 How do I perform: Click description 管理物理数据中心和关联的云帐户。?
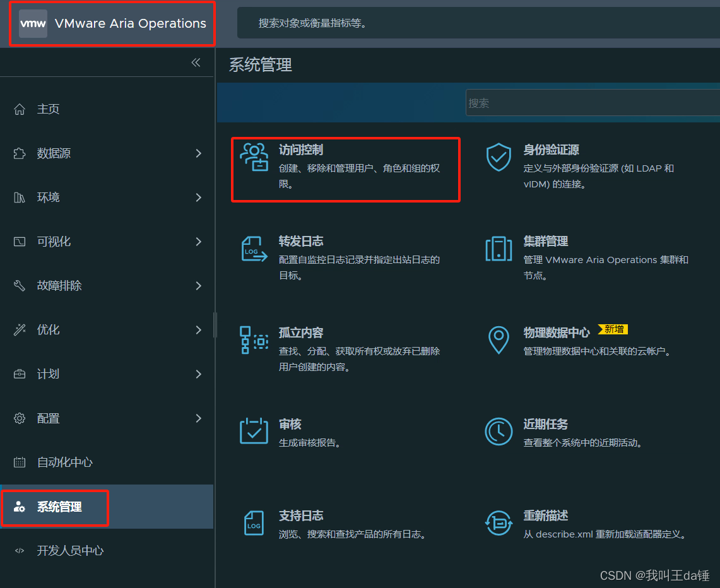click(597, 351)
